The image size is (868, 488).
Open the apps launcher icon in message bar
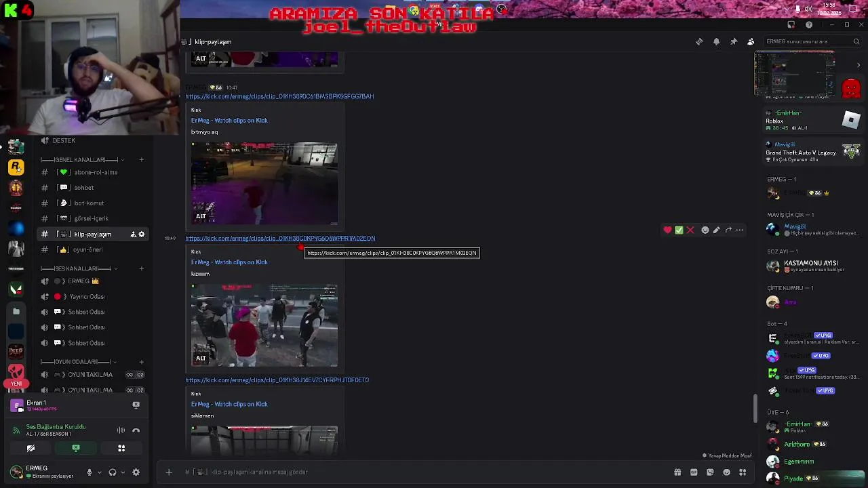click(x=743, y=472)
